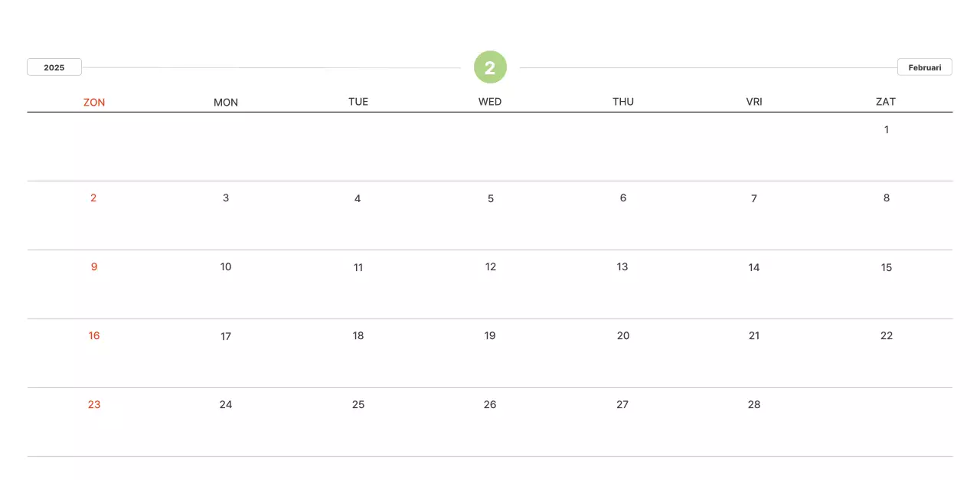
Task: Select Thursday the 27th
Action: (622, 404)
